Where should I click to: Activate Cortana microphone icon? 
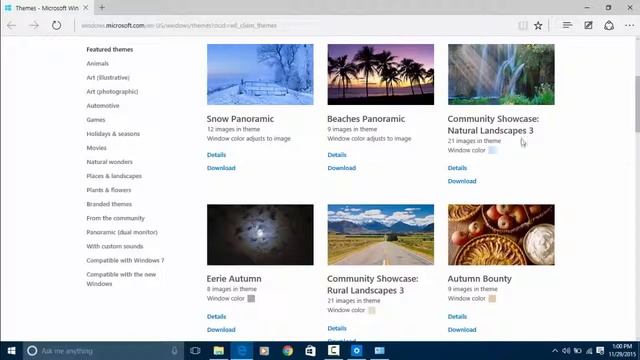point(174,351)
